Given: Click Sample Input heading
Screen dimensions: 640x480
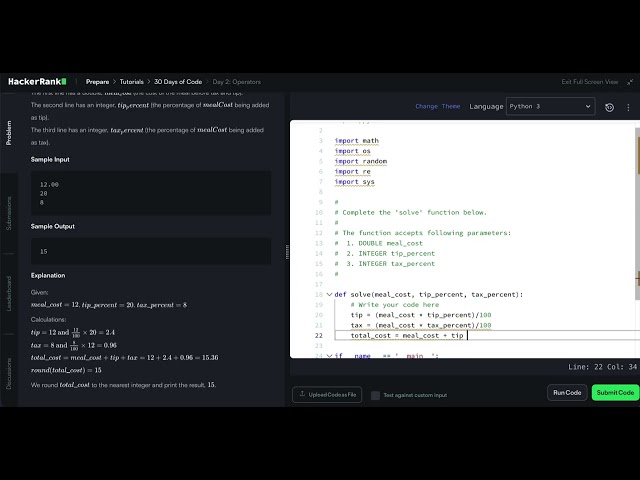Looking at the screenshot, I should tap(50, 160).
